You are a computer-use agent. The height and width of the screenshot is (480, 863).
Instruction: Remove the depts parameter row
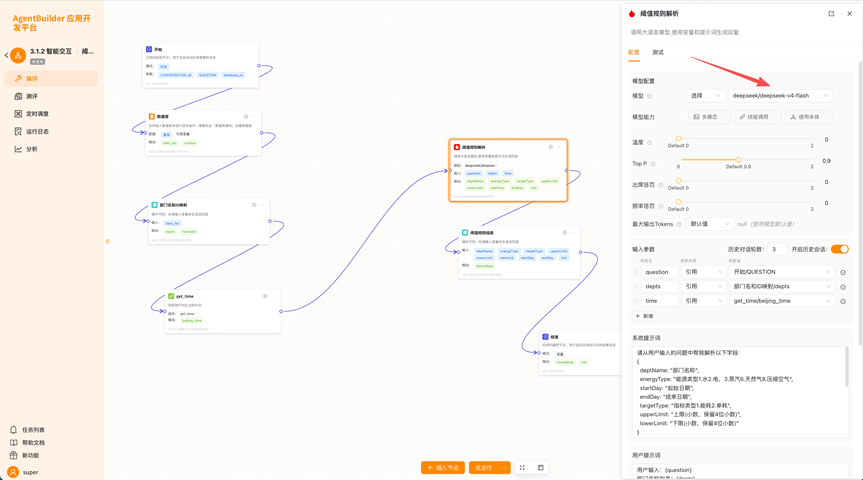coord(843,287)
